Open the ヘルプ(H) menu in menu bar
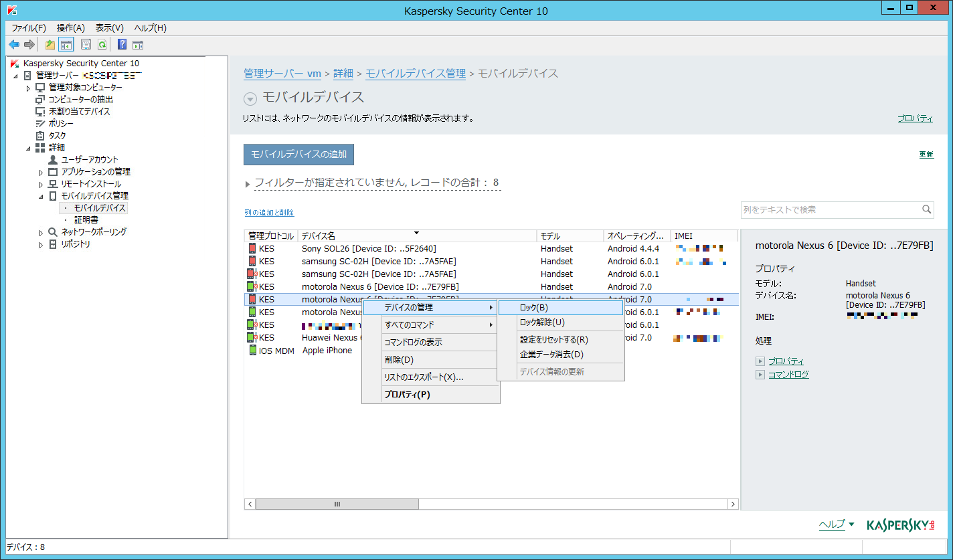The width and height of the screenshot is (953, 560). (x=151, y=28)
